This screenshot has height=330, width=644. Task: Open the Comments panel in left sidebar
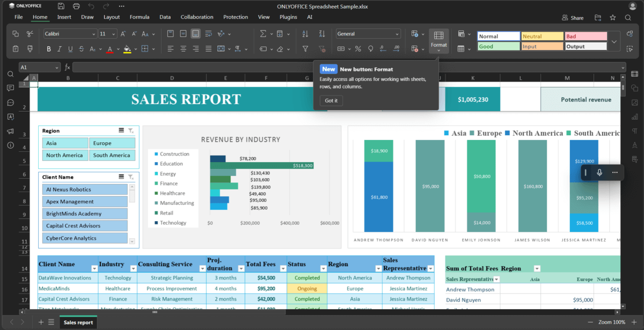pyautogui.click(x=10, y=88)
